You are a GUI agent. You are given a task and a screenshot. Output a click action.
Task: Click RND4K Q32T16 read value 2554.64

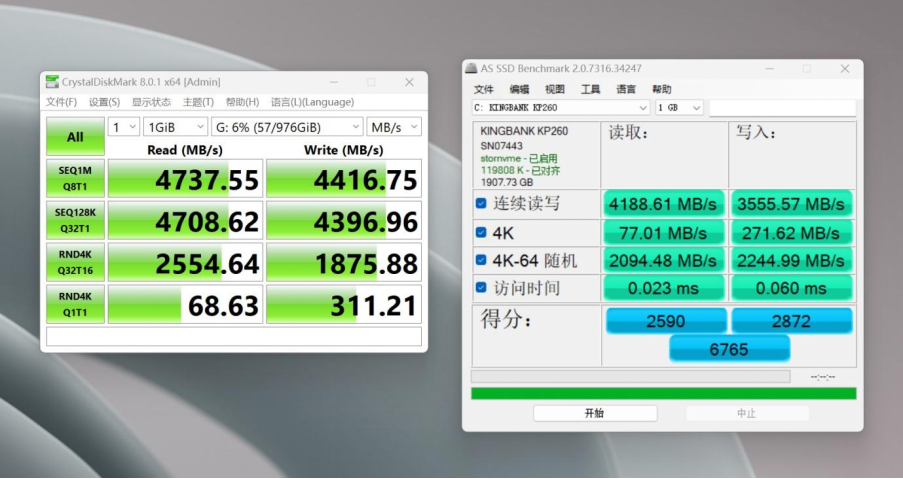coord(185,262)
